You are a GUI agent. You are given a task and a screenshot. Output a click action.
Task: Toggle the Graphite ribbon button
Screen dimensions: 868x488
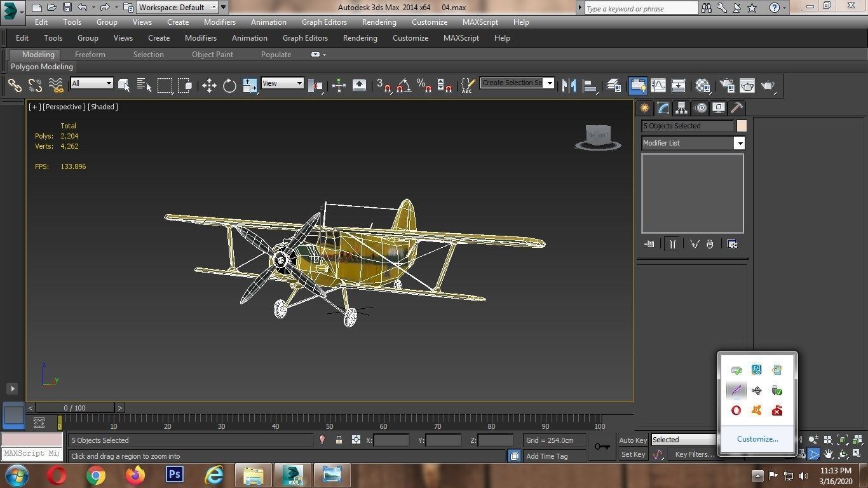pyautogui.click(x=637, y=85)
